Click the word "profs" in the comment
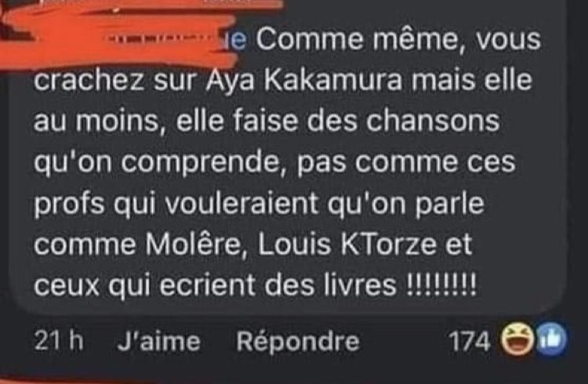Screen dimensions: 588x384 (x=69, y=205)
